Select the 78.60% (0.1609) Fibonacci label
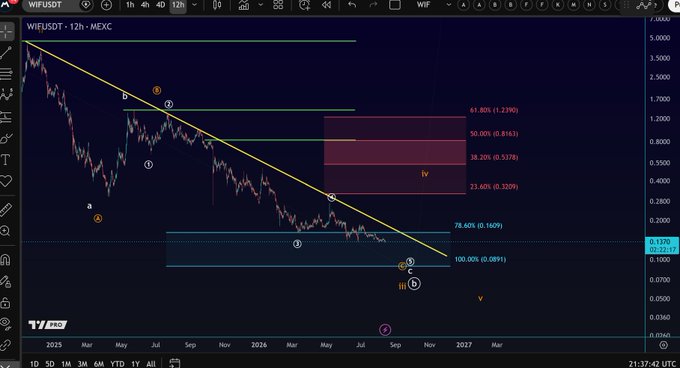Screen dimensions: 680x368 [478, 225]
